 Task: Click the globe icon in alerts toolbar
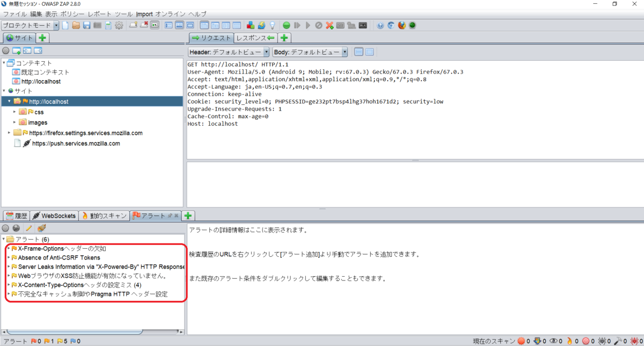click(x=16, y=228)
